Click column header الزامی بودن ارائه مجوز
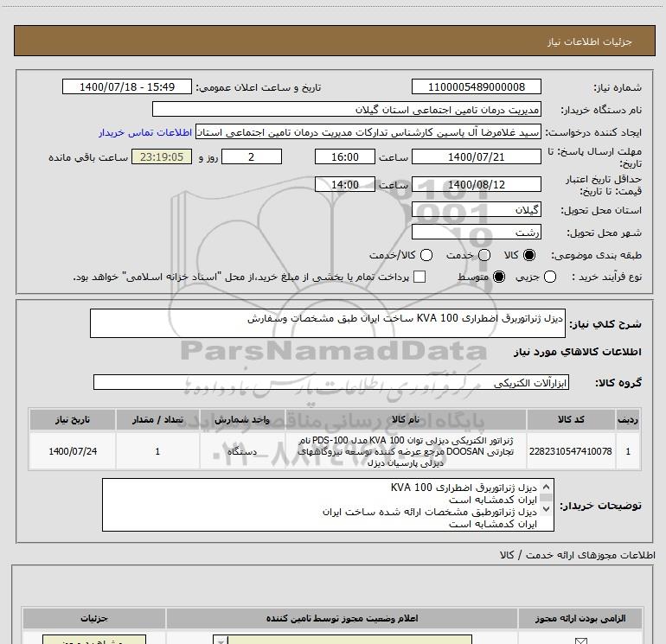 tap(580, 618)
